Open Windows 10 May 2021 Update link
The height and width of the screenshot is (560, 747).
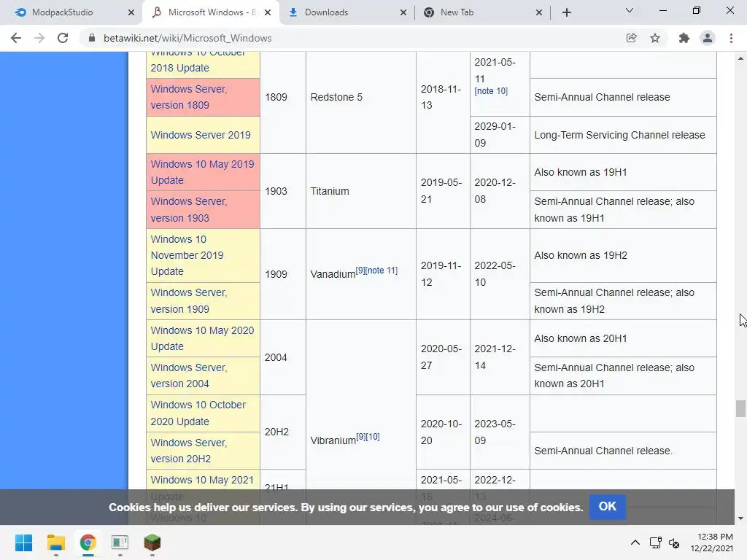202,480
